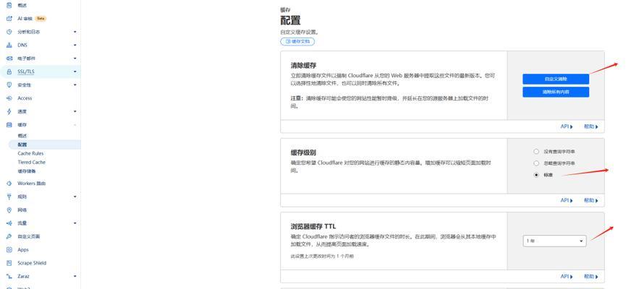Click the Access icon in sidebar

(9, 98)
